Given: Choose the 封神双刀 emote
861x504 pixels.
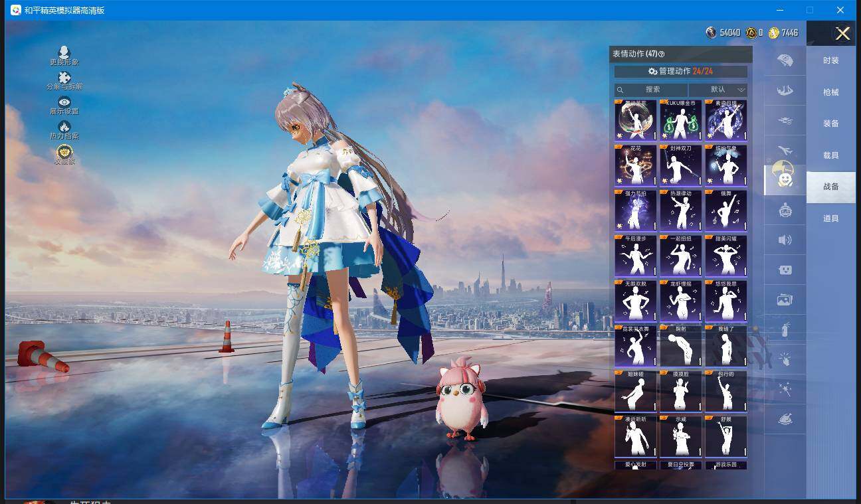Looking at the screenshot, I should pyautogui.click(x=681, y=165).
